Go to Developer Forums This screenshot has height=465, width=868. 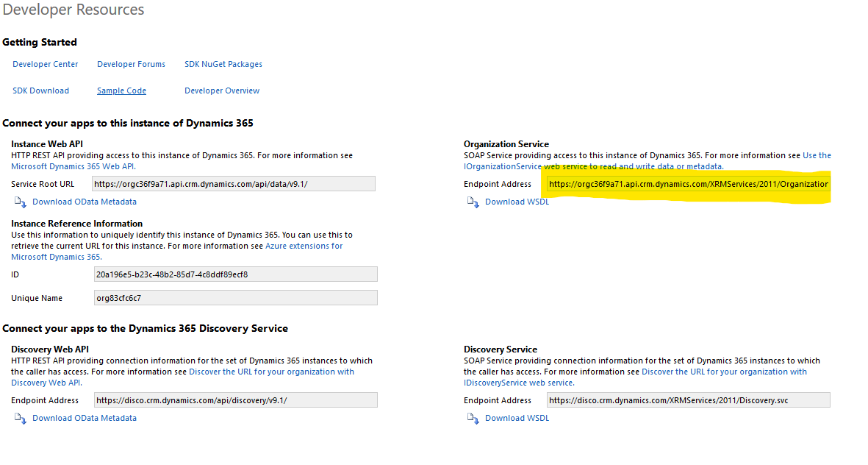point(131,64)
